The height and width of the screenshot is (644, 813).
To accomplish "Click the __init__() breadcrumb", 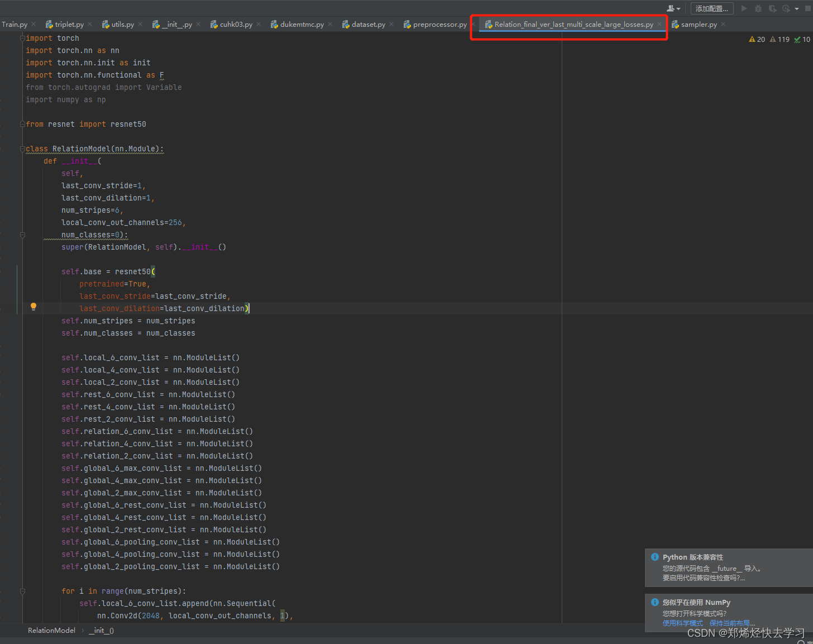I will pos(101,630).
